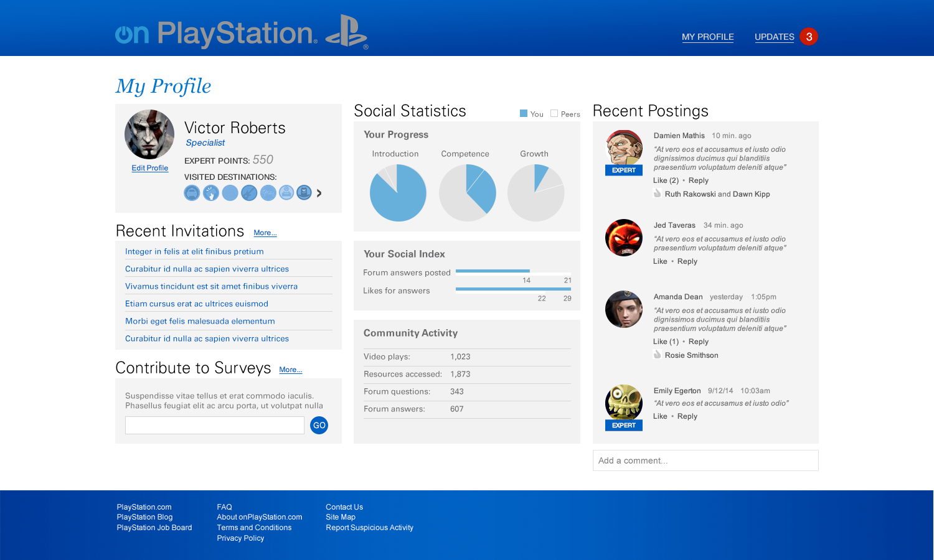Click the GO survey button
934x560 pixels.
point(319,426)
